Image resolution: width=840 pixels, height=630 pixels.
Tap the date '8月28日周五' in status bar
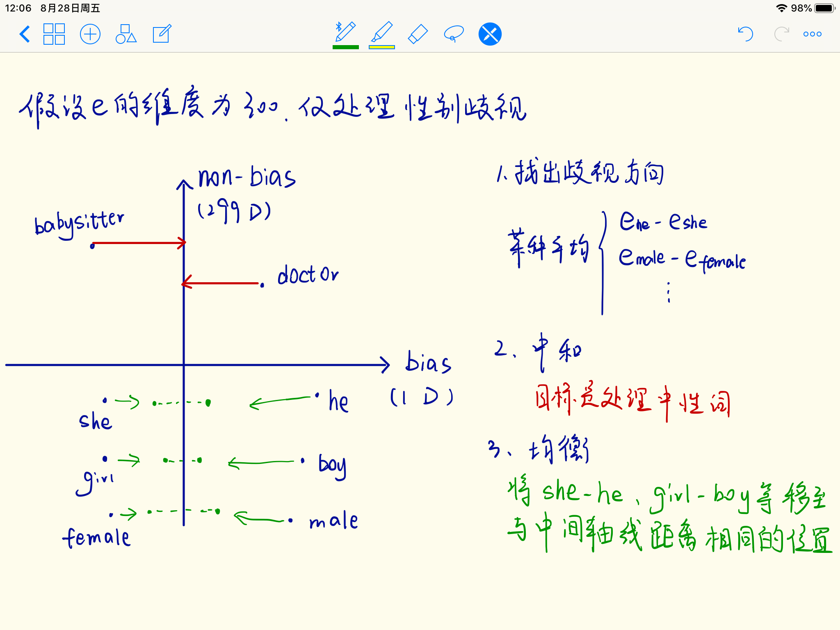pos(70,8)
